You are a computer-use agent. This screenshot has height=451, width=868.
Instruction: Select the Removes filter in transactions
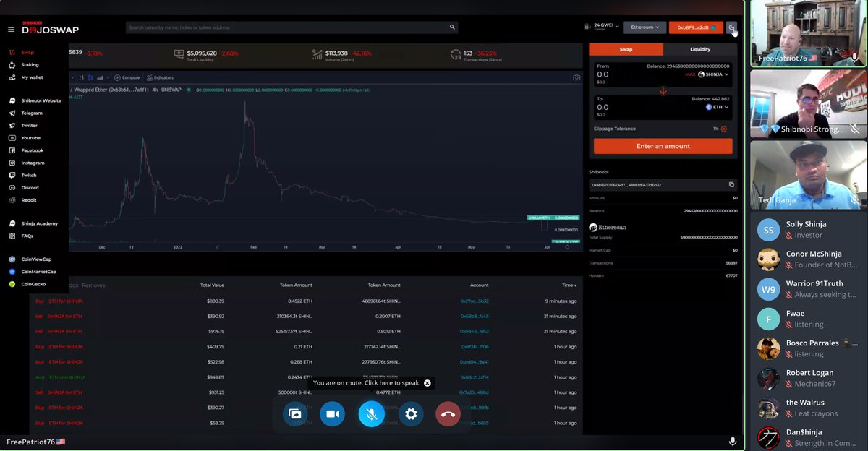coord(93,285)
